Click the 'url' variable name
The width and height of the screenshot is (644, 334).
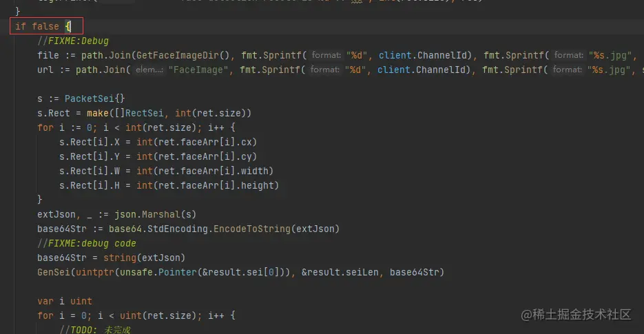(45, 70)
